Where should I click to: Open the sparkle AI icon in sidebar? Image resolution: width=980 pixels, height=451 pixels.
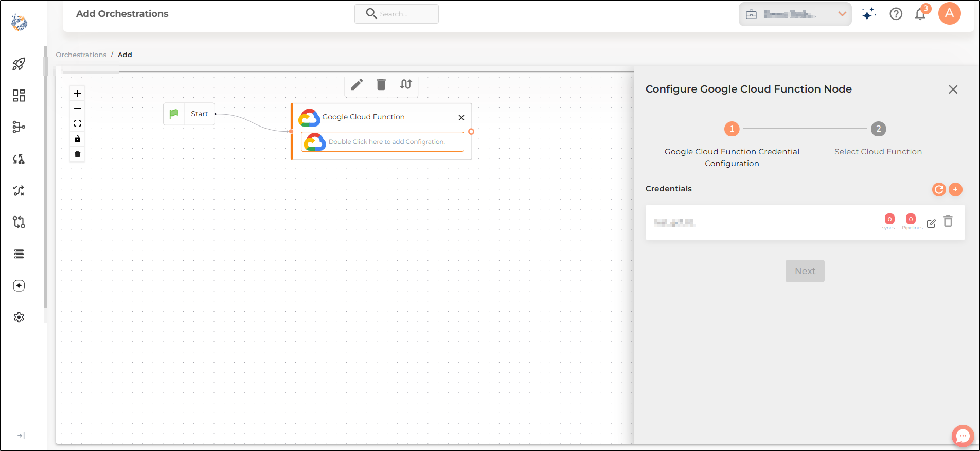click(x=19, y=286)
